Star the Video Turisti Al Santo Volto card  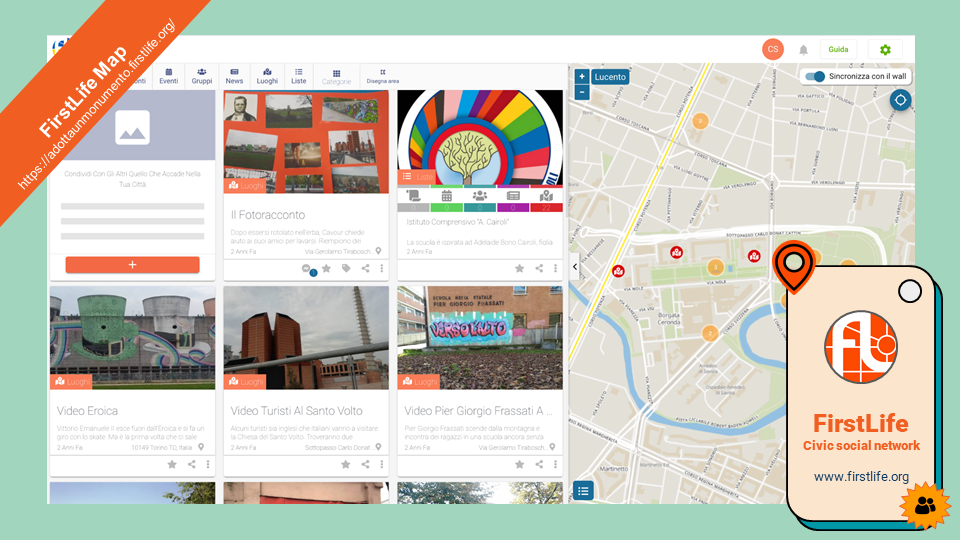click(x=345, y=464)
